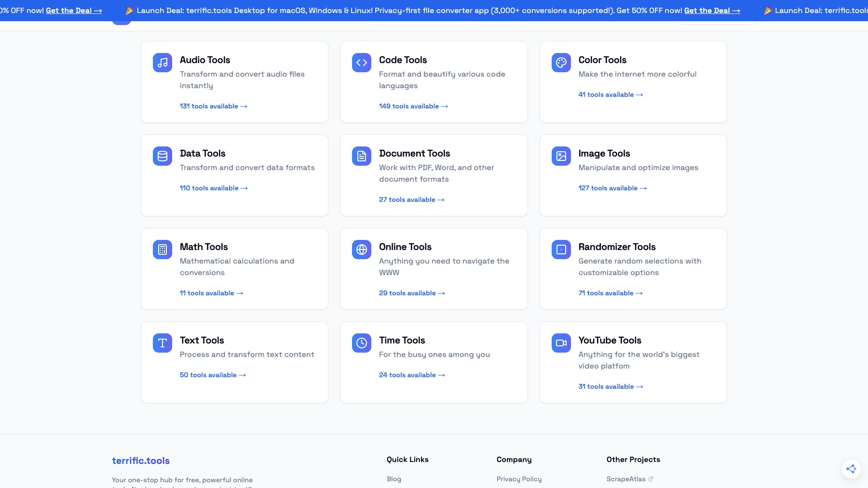Image resolution: width=868 pixels, height=488 pixels.
Task: Click the YouTube Tools video camera icon
Action: 561,343
